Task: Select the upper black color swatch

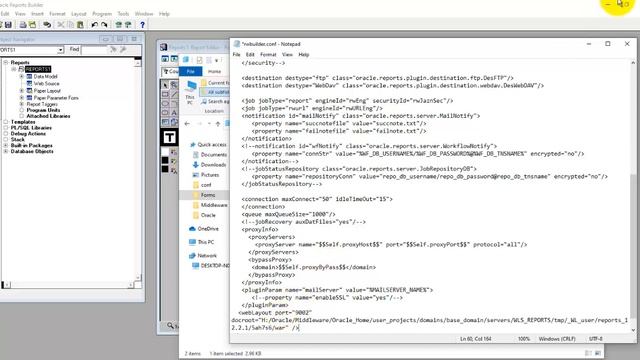Action: (x=165, y=161)
